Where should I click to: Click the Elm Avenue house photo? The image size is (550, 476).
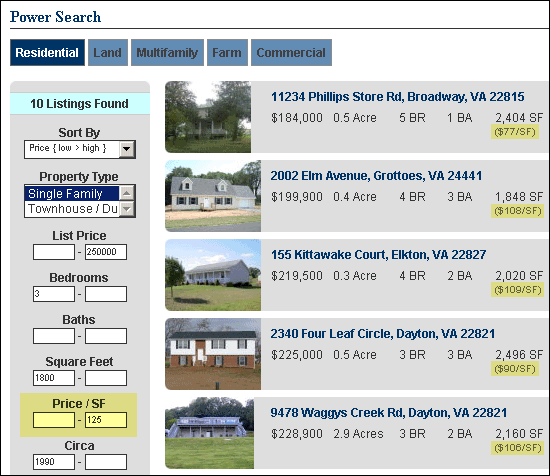coord(213,196)
